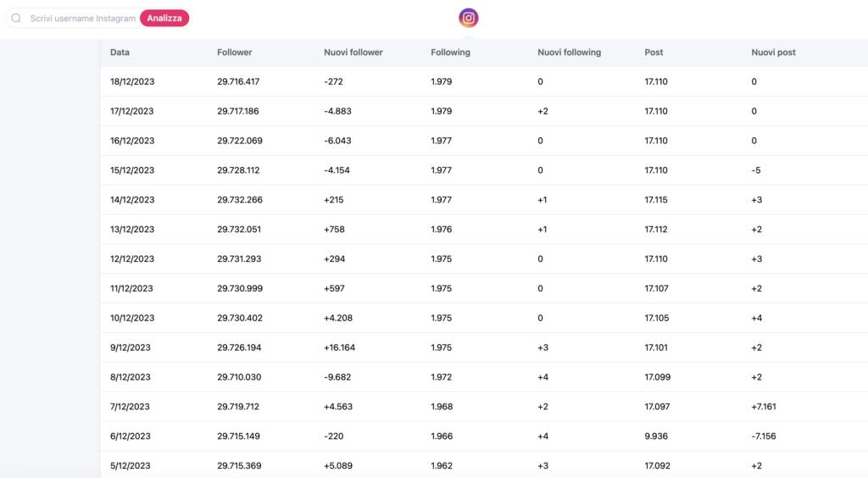Click the -6.043 new followers value
This screenshot has width=868, height=478.
coord(337,141)
